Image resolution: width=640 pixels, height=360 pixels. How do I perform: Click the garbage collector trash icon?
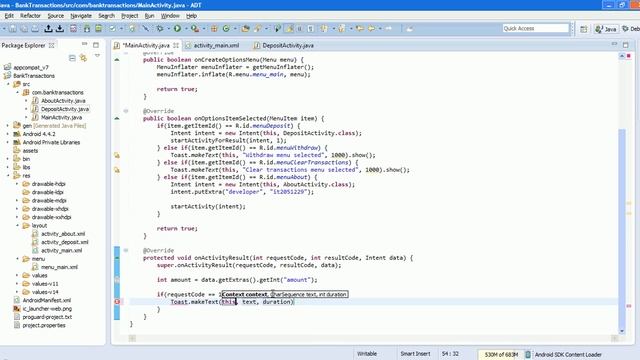[x=527, y=354]
